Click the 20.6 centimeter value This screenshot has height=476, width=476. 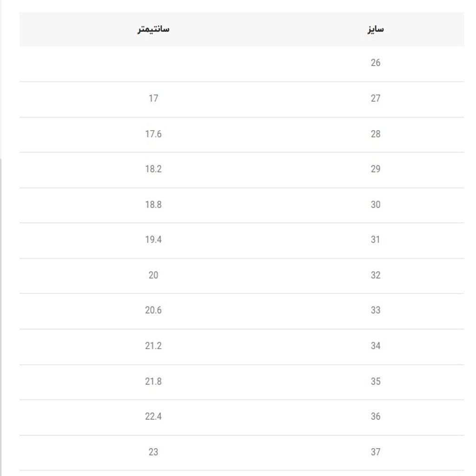[x=153, y=310]
